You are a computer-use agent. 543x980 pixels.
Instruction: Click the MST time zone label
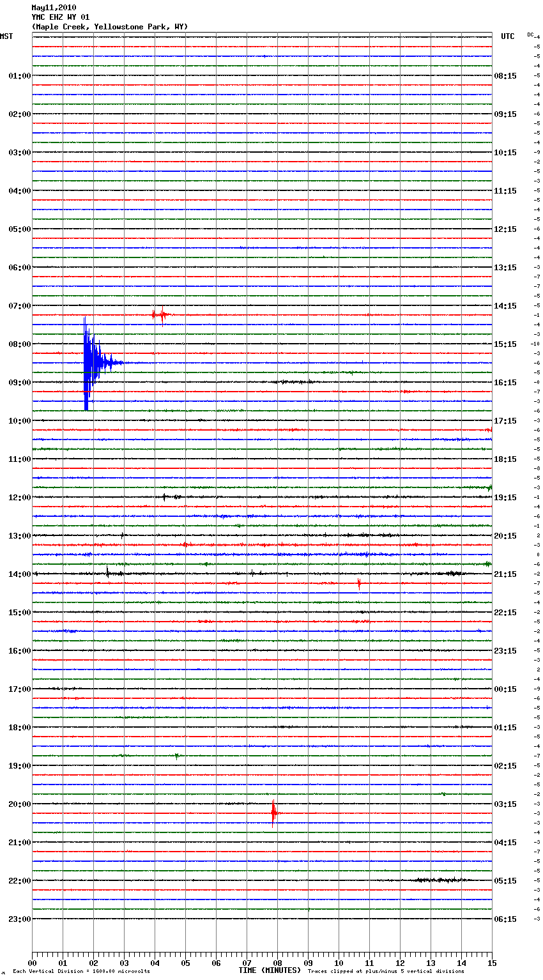[6, 36]
